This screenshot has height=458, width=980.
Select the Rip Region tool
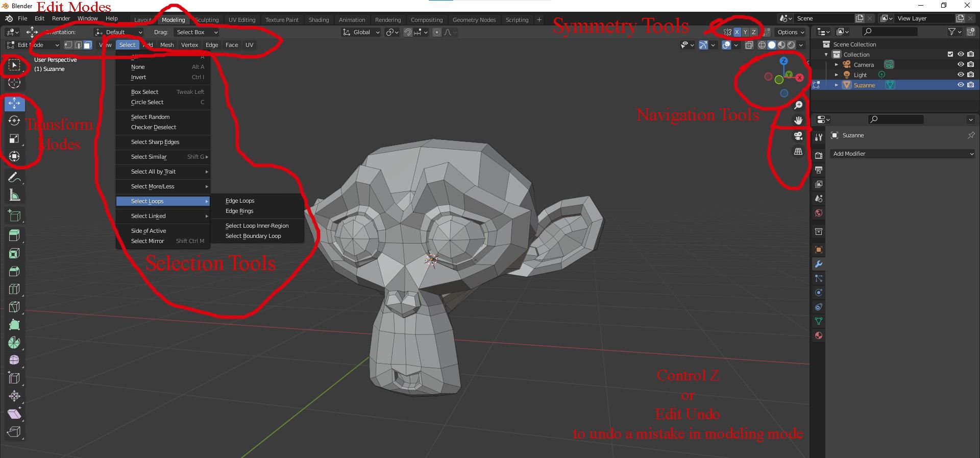(x=14, y=432)
